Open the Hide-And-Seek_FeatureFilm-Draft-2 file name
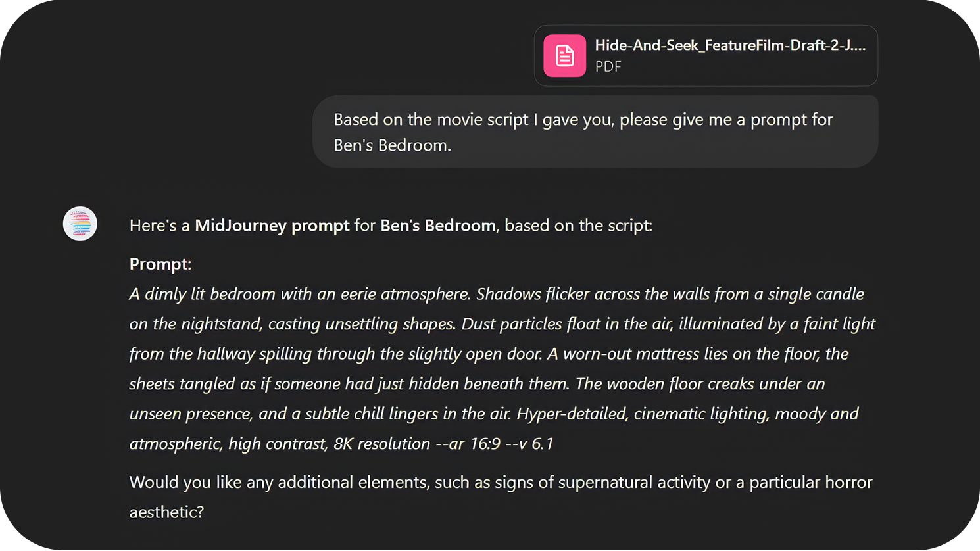Image resolution: width=980 pixels, height=551 pixels. tap(729, 45)
